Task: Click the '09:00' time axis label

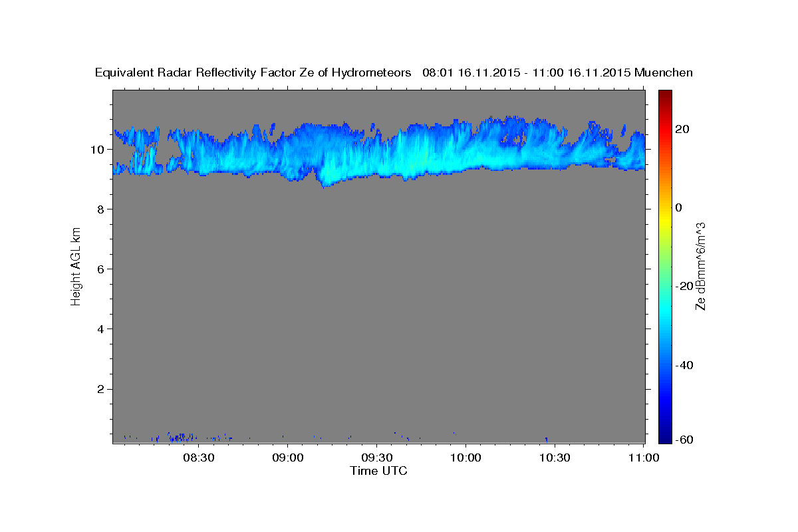Action: coord(288,458)
